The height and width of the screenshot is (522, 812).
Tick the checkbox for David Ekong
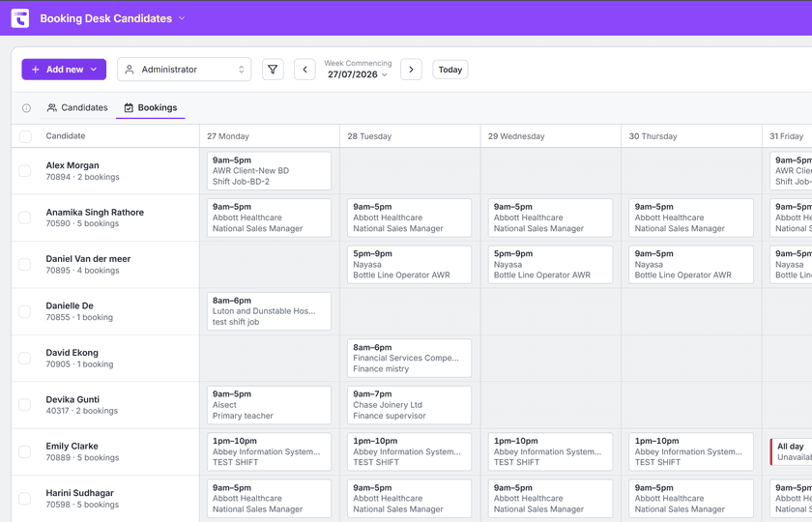[25, 358]
